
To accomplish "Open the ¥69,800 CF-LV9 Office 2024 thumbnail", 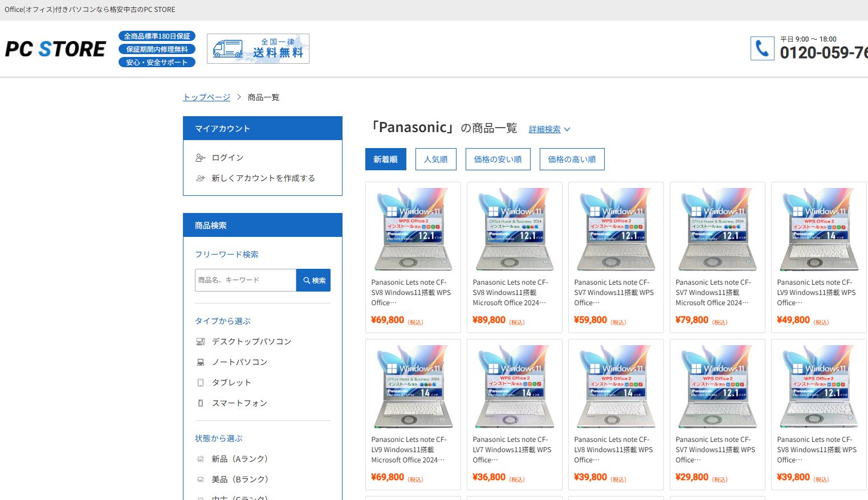I will [x=413, y=387].
